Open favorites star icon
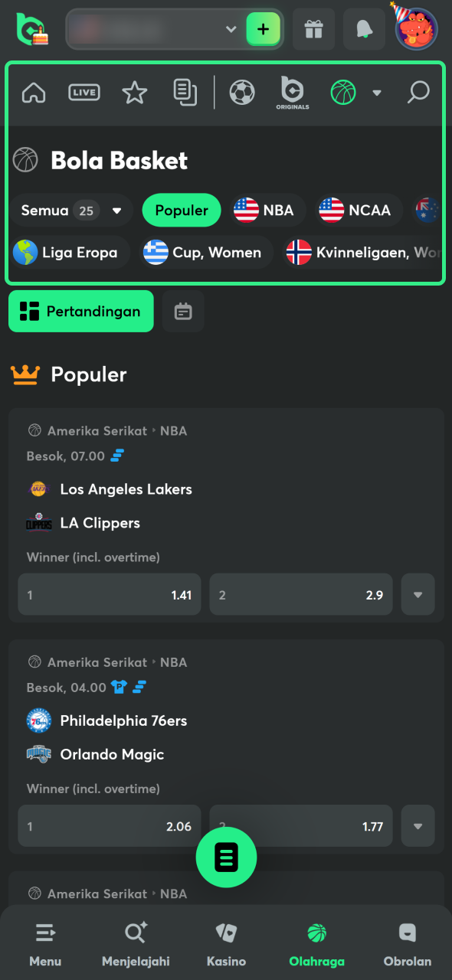This screenshot has height=980, width=452. pos(135,93)
